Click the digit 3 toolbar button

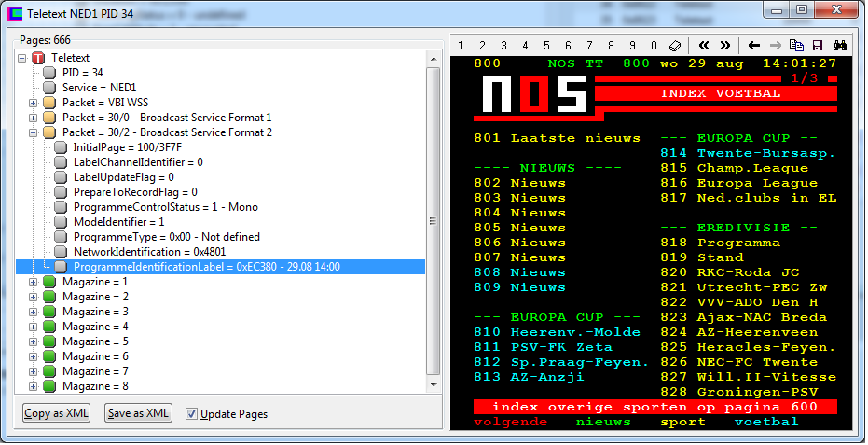503,46
